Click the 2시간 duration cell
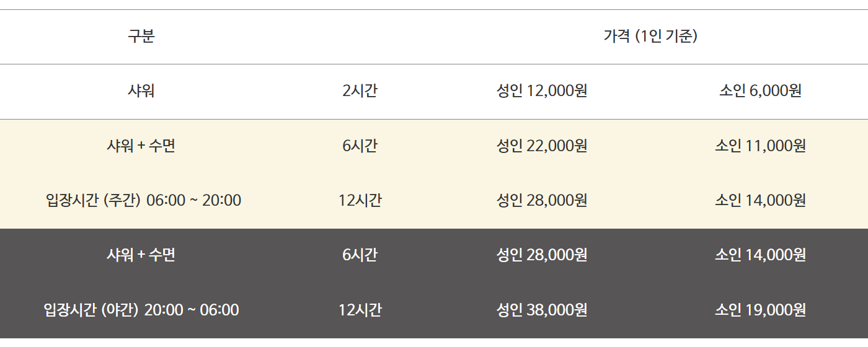This screenshot has width=868, height=347. [x=360, y=91]
